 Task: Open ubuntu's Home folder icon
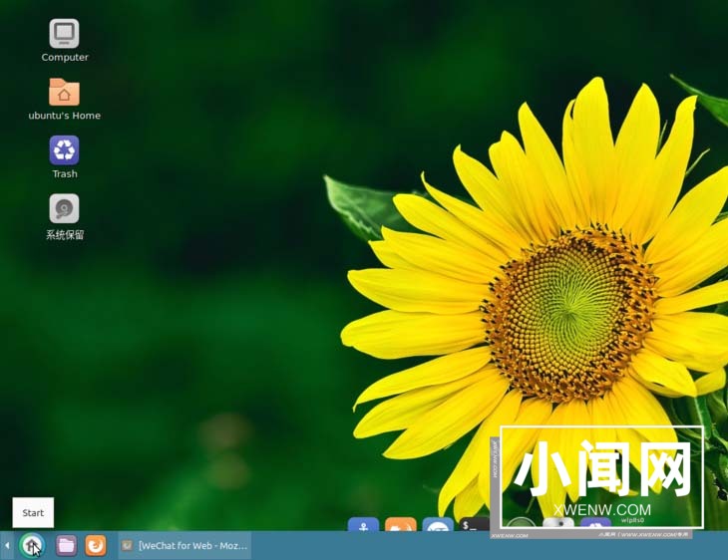pos(64,93)
